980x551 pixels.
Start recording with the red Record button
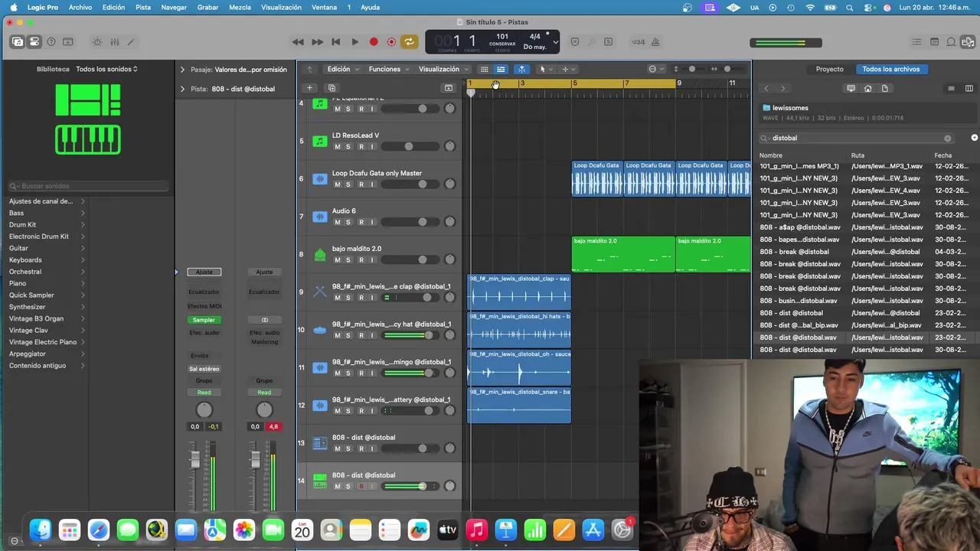(374, 42)
